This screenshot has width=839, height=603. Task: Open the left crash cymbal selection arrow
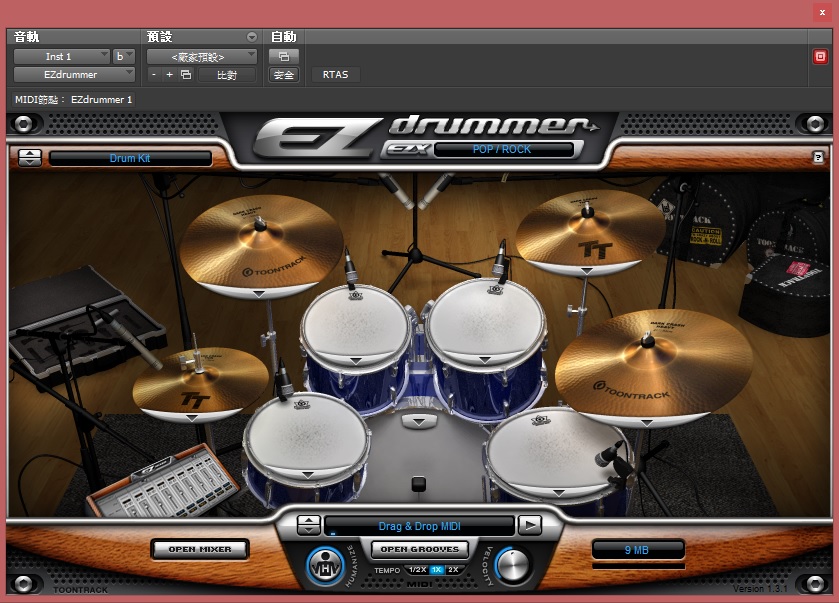[x=259, y=294]
